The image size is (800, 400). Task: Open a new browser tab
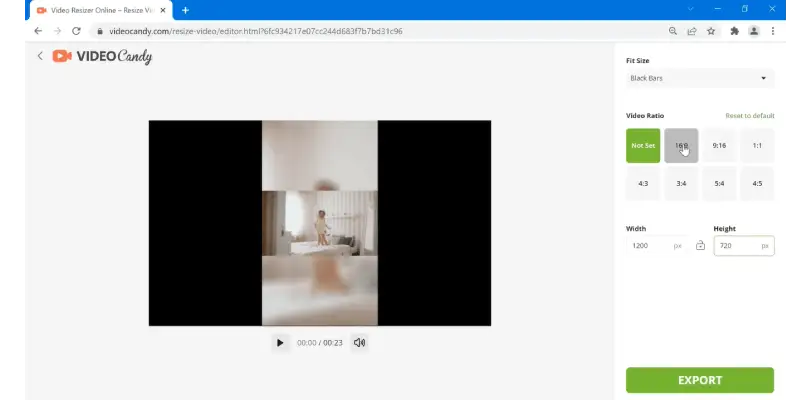click(185, 10)
